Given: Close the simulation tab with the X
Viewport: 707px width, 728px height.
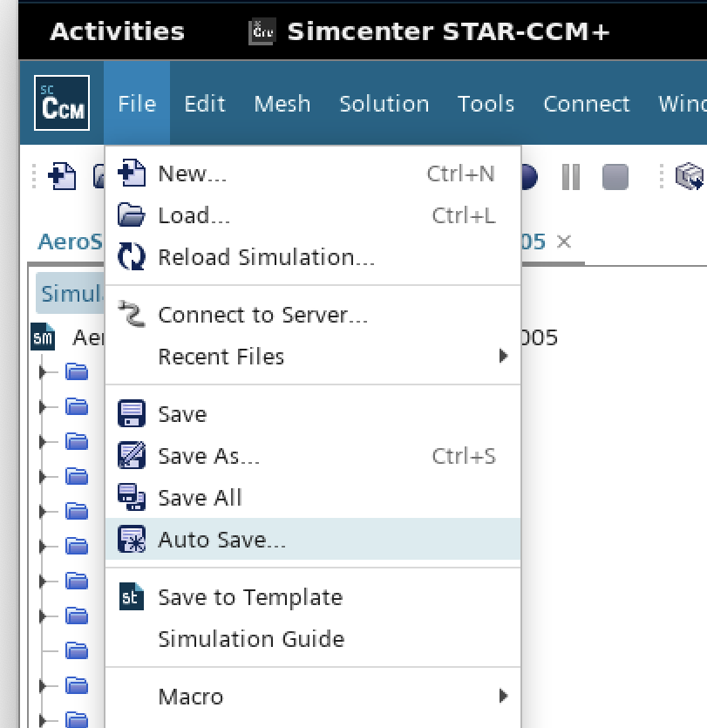Looking at the screenshot, I should (x=564, y=242).
